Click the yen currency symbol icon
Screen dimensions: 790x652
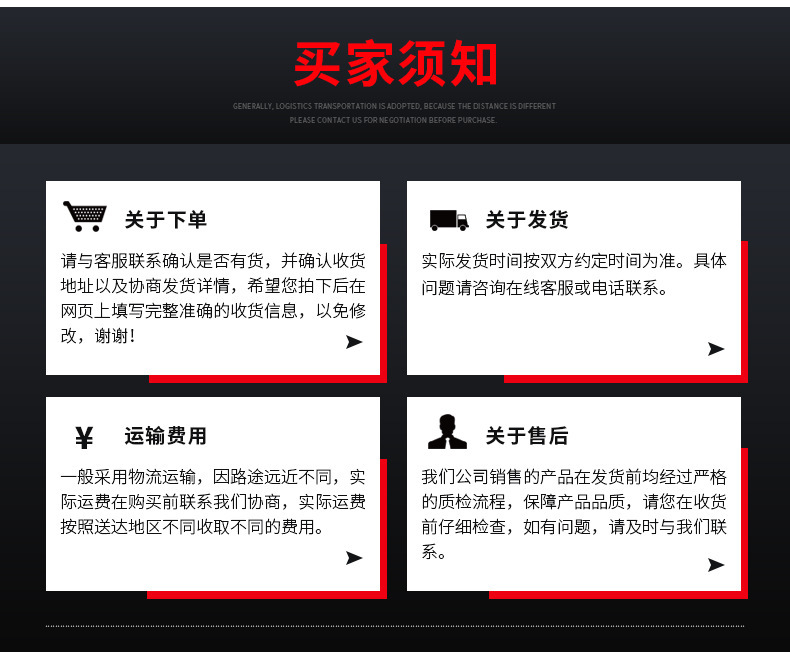[x=84, y=437]
